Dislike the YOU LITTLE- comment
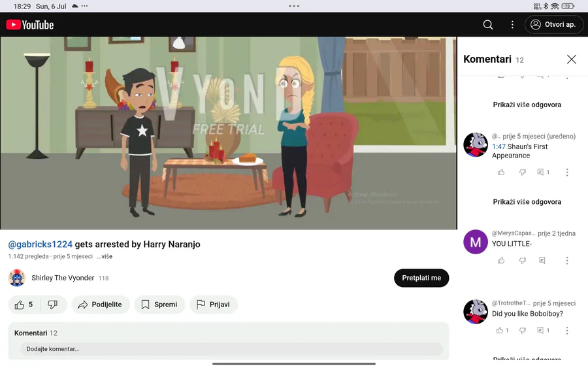 [523, 260]
